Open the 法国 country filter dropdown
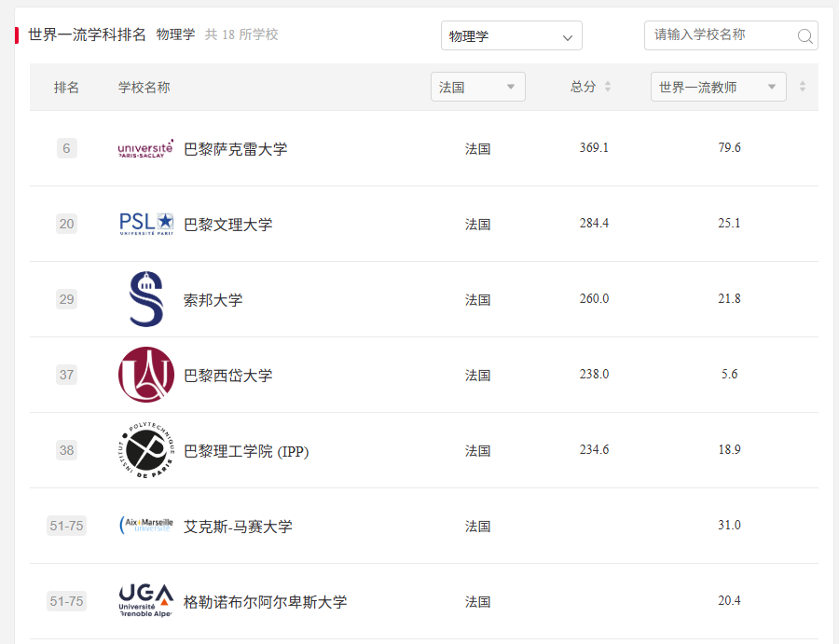The width and height of the screenshot is (839, 644). tap(477, 87)
